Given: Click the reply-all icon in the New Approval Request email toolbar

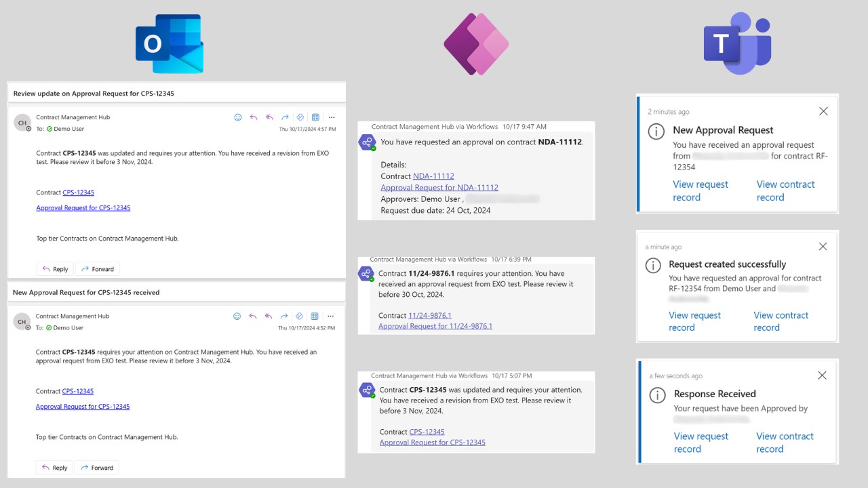Looking at the screenshot, I should coord(269,316).
